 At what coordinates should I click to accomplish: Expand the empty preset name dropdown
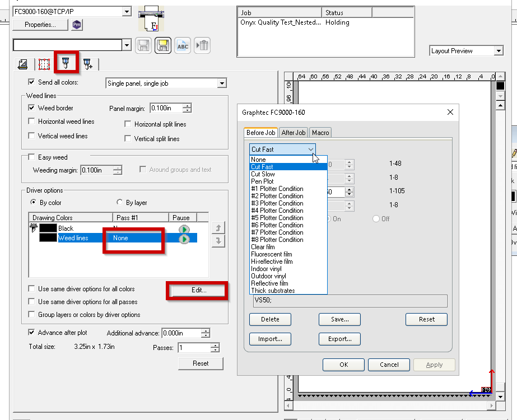pos(127,45)
